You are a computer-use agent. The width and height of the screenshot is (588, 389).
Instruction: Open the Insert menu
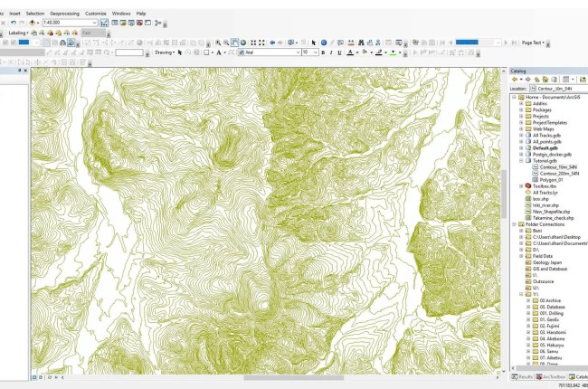pos(15,14)
